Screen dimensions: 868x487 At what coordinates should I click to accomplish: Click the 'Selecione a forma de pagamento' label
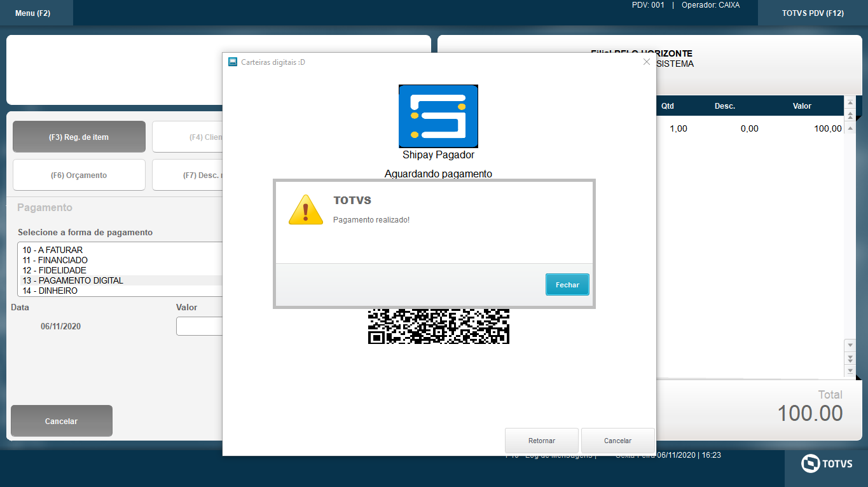(85, 232)
